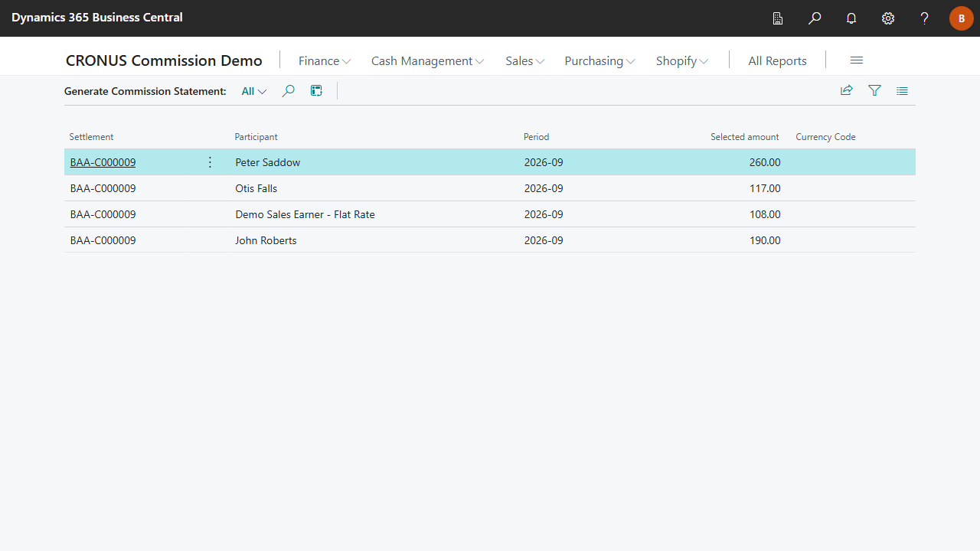Open the Help question mark
Screen dimensions: 980x551
click(x=925, y=18)
